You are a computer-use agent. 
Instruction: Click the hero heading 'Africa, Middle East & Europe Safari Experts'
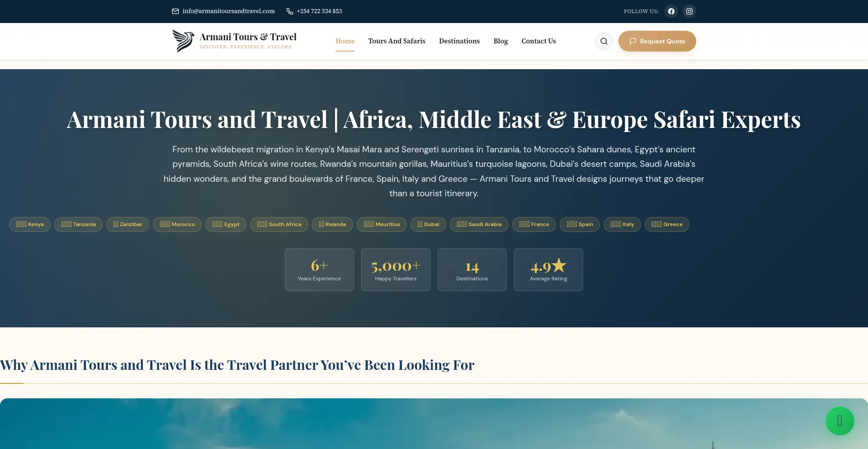572,120
